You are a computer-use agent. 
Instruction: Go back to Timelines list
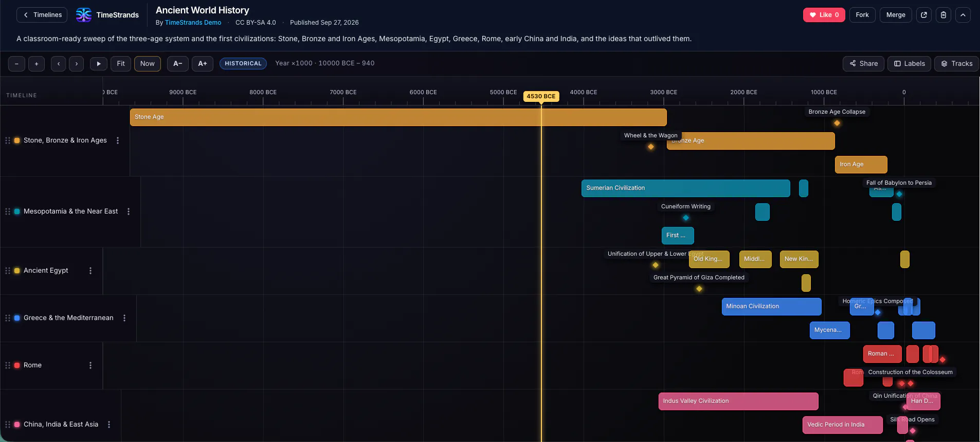click(42, 15)
